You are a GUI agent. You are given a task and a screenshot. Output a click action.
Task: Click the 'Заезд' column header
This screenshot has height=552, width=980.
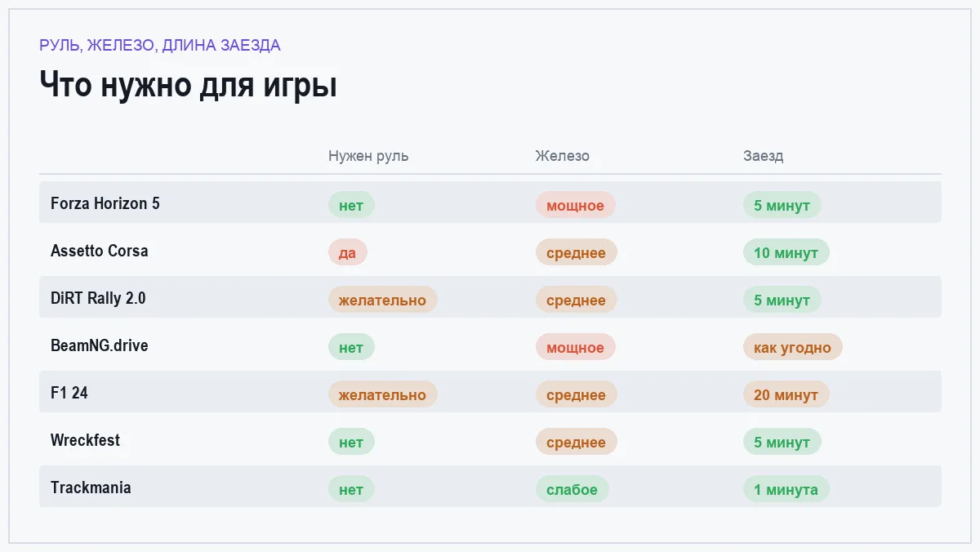point(764,156)
